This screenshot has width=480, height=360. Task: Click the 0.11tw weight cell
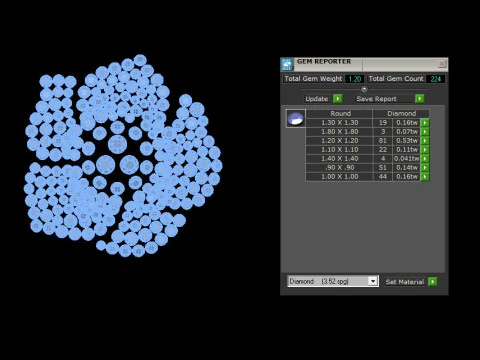point(407,150)
